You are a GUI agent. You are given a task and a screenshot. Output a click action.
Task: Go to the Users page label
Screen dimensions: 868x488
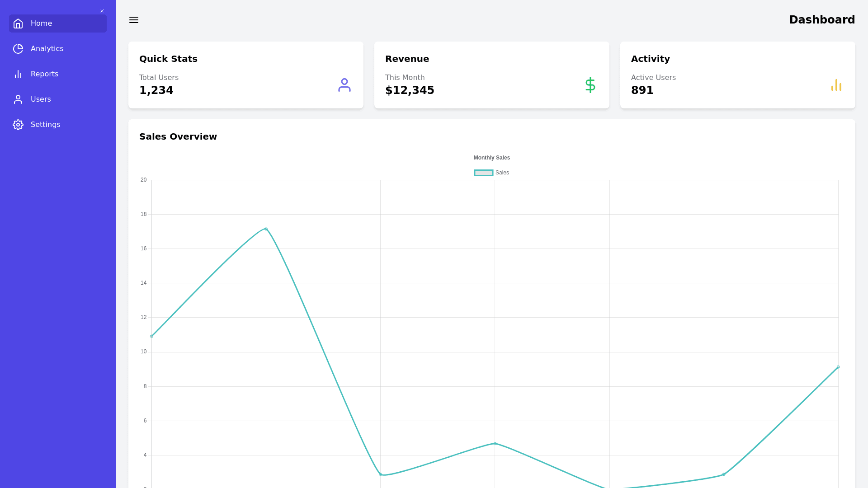(x=41, y=99)
